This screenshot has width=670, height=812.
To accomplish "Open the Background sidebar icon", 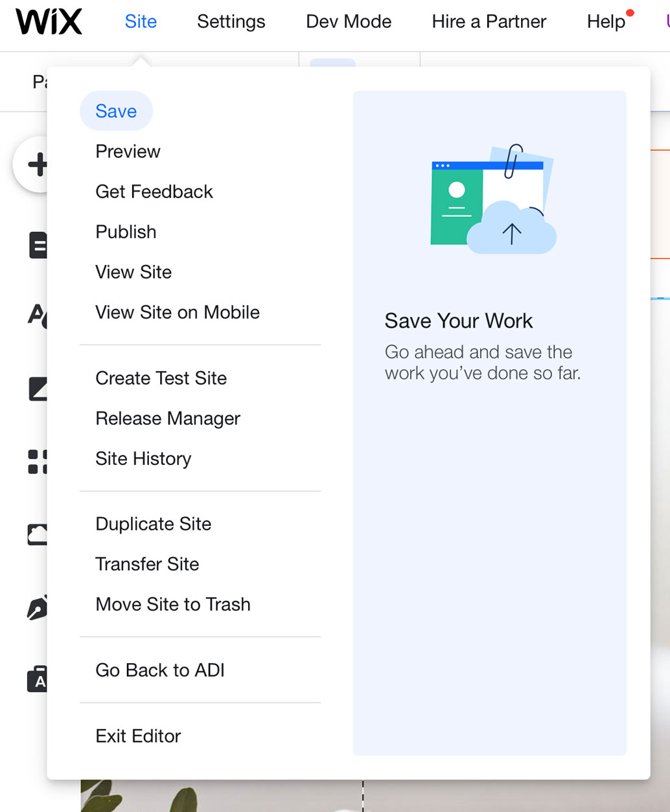I will [38, 389].
